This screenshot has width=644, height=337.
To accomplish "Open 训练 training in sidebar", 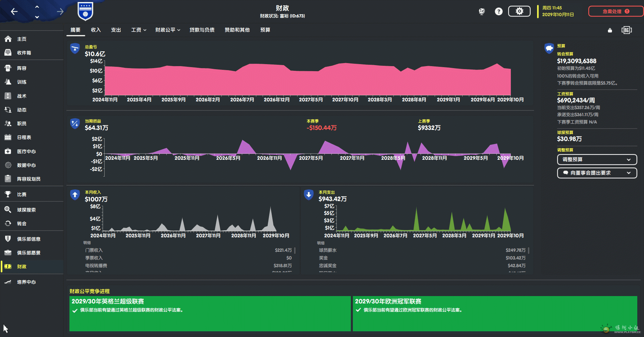I will point(32,82).
